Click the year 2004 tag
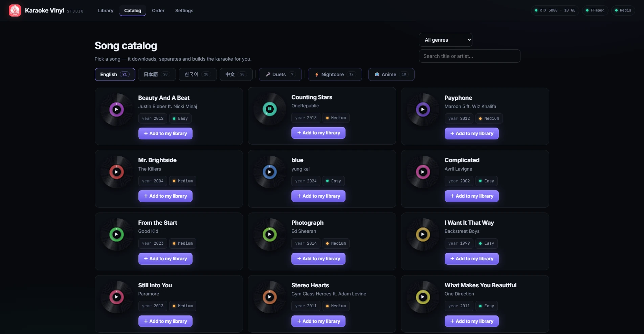The image size is (644, 334). point(153,181)
